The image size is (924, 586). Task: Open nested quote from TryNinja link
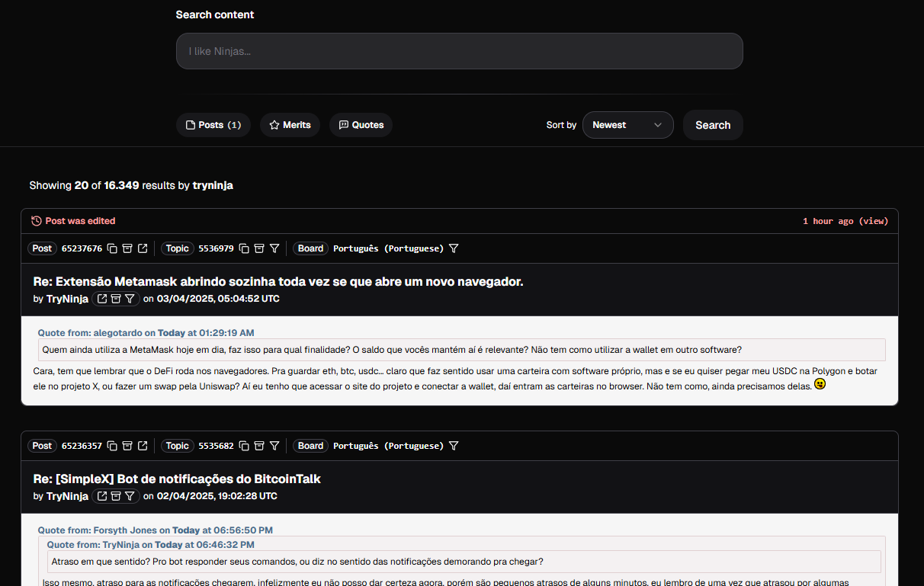coord(151,545)
